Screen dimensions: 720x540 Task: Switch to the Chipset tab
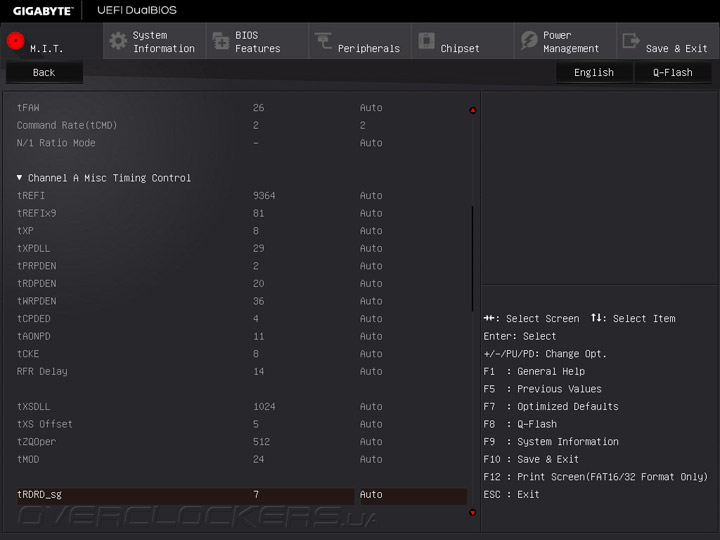click(459, 48)
